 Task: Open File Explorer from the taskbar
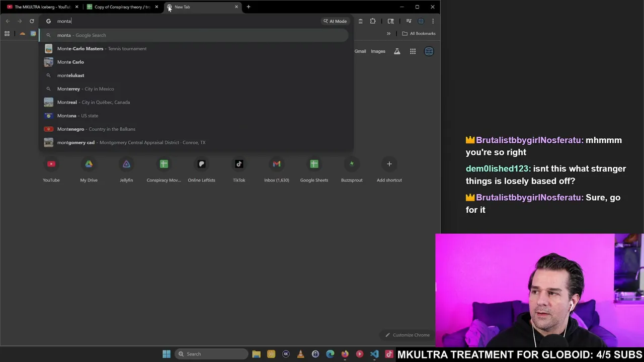click(x=257, y=354)
